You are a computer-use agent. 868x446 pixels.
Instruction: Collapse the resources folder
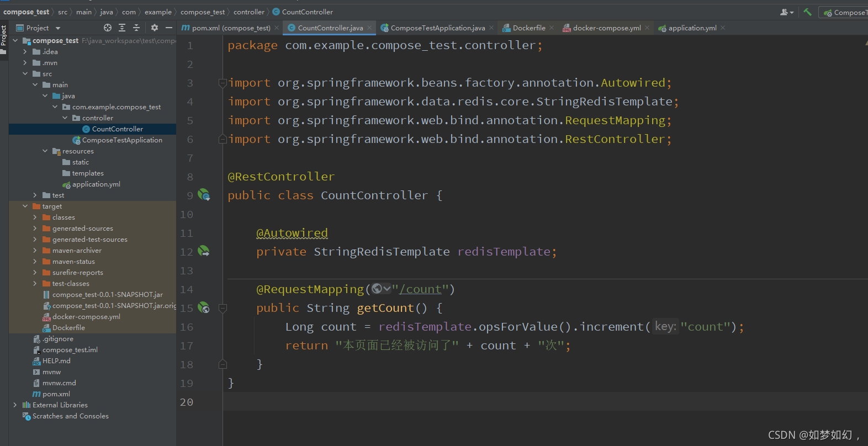[45, 151]
